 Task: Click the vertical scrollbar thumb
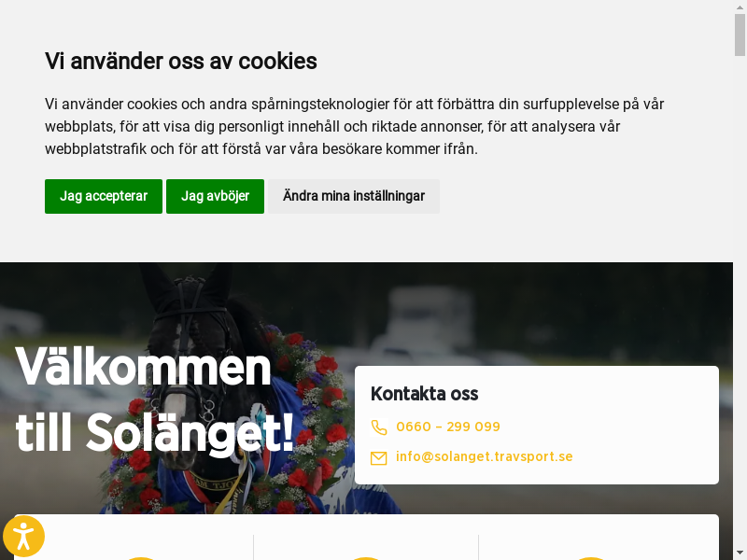pos(740,35)
